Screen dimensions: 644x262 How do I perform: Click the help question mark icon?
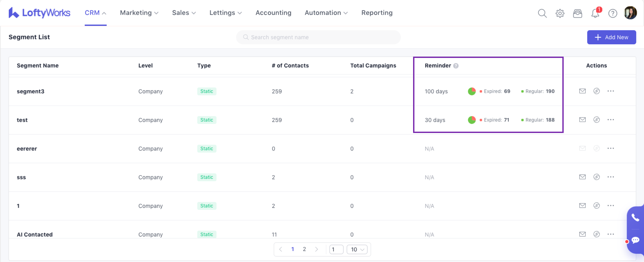pyautogui.click(x=612, y=13)
